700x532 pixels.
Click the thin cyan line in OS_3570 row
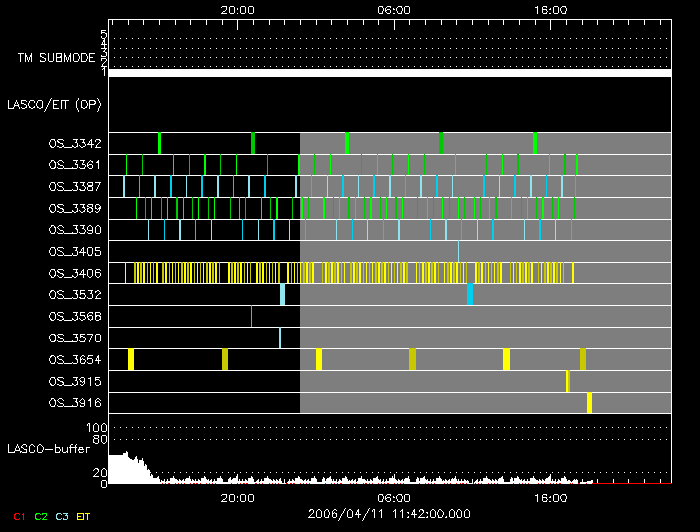pos(280,337)
